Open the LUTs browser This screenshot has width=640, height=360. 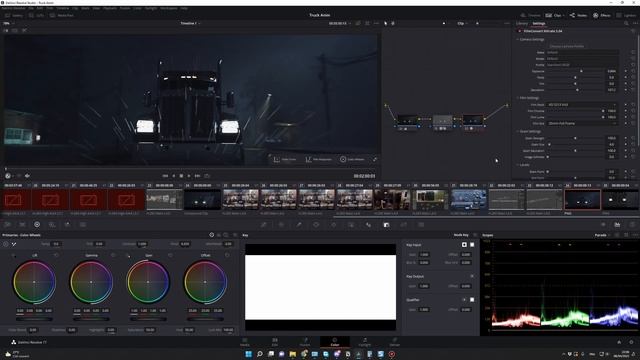pos(36,16)
